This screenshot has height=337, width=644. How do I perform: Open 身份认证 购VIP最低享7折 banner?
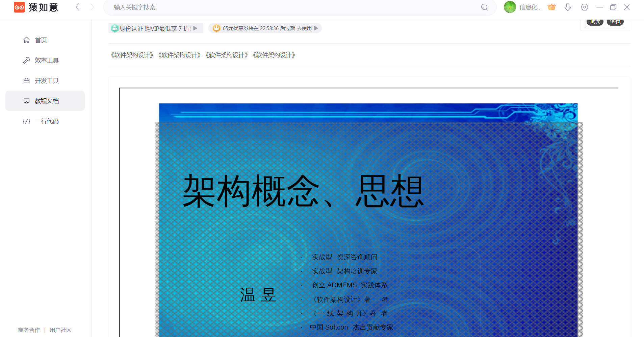click(156, 28)
